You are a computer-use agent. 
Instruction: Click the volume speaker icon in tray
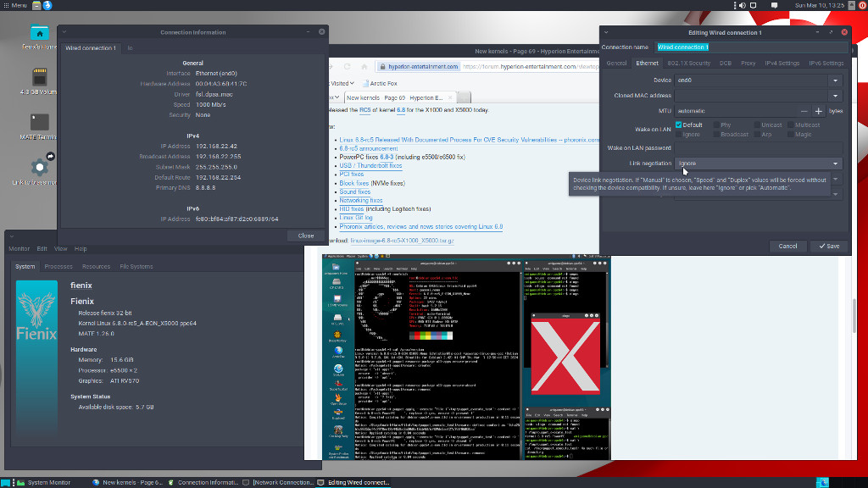coord(743,6)
